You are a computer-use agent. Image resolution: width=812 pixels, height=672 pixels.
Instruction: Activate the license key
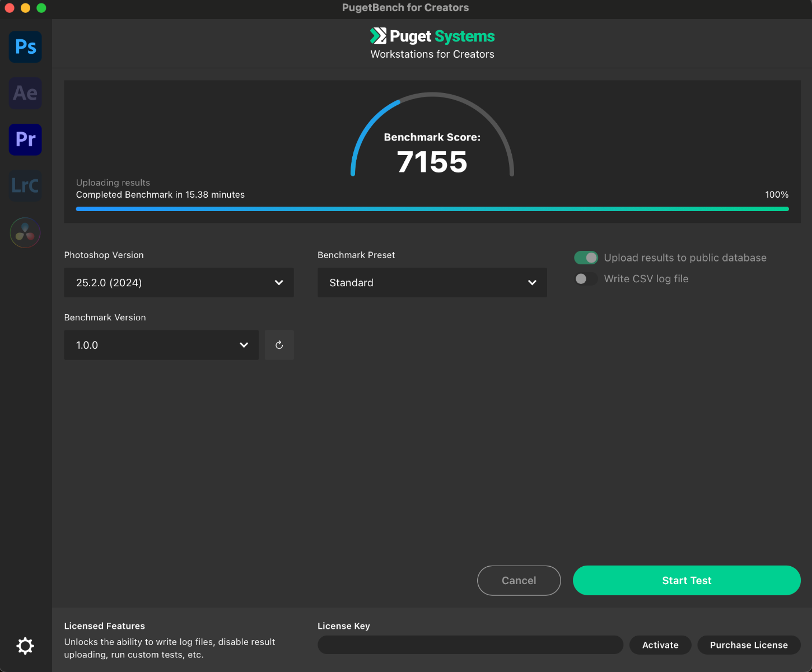(660, 645)
